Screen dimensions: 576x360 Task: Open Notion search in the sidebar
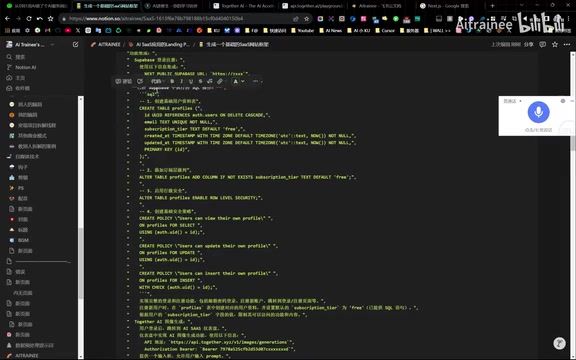pyautogui.click(x=16, y=57)
